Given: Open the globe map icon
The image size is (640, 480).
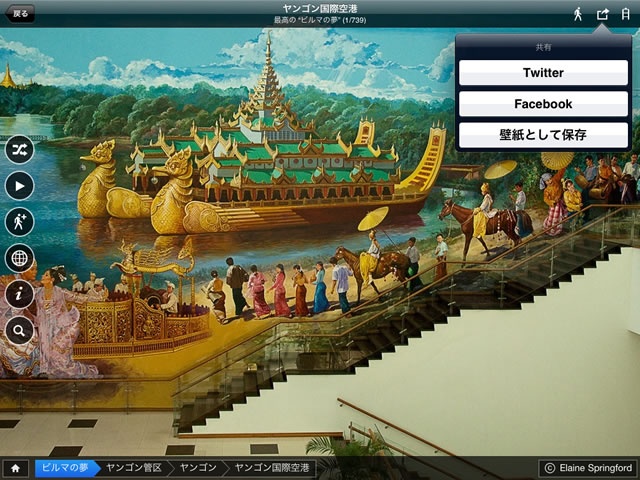Looking at the screenshot, I should (x=20, y=258).
